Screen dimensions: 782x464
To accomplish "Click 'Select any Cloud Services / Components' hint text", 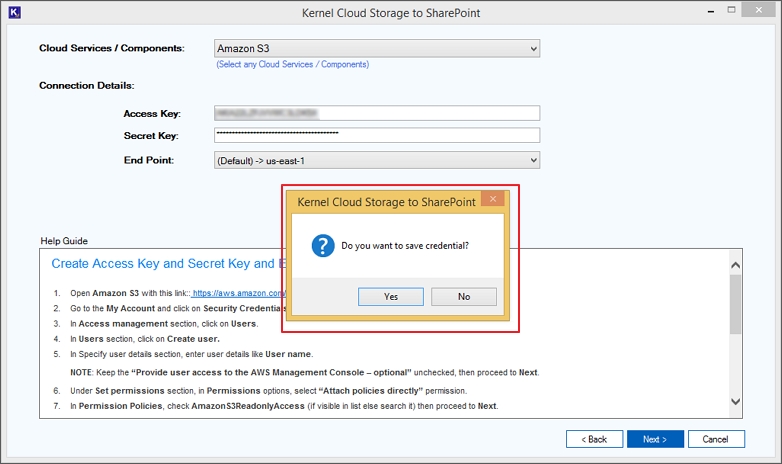I will pos(292,64).
